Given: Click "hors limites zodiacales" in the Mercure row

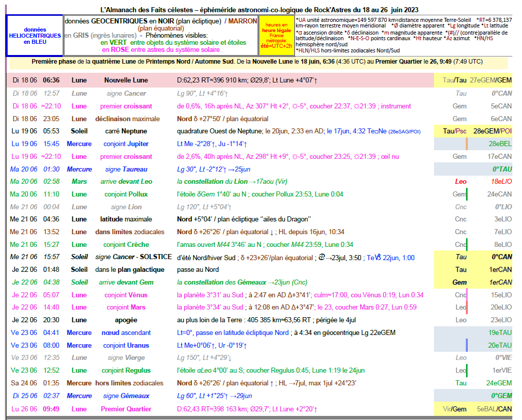Looking at the screenshot, I should 129,383.
